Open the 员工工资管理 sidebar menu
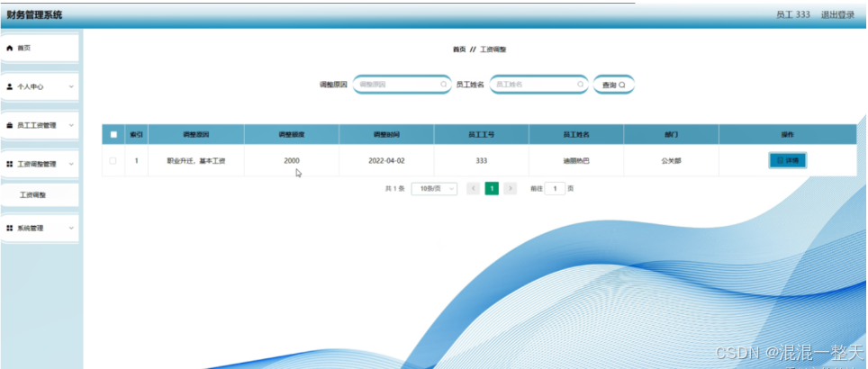 [40, 126]
